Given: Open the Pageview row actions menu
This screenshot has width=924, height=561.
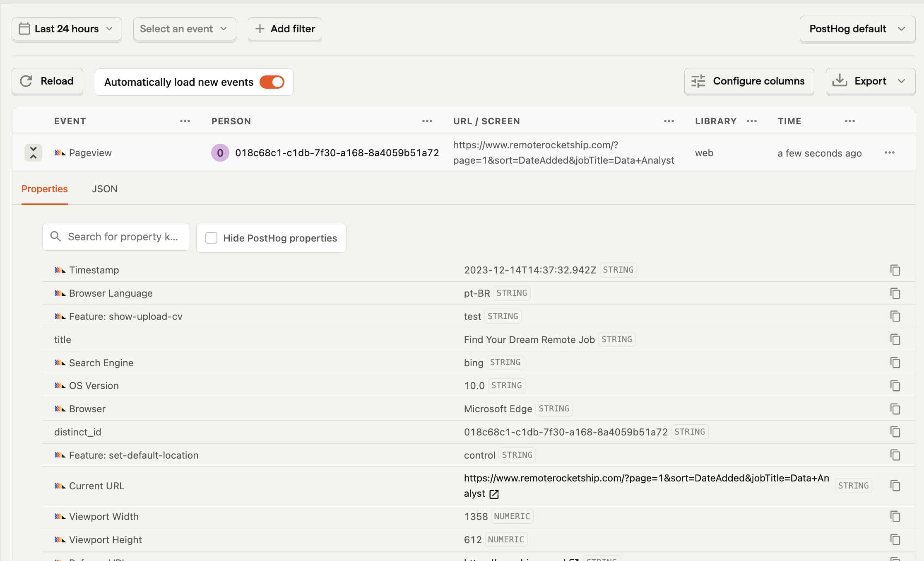Looking at the screenshot, I should [890, 152].
